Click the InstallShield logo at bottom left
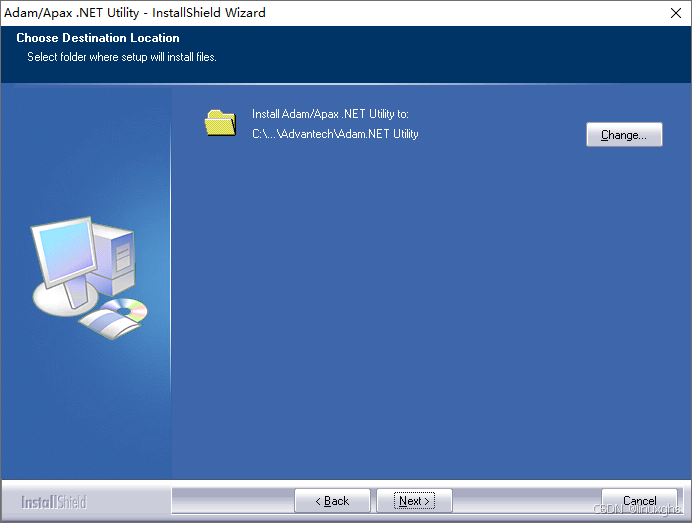 [54, 502]
